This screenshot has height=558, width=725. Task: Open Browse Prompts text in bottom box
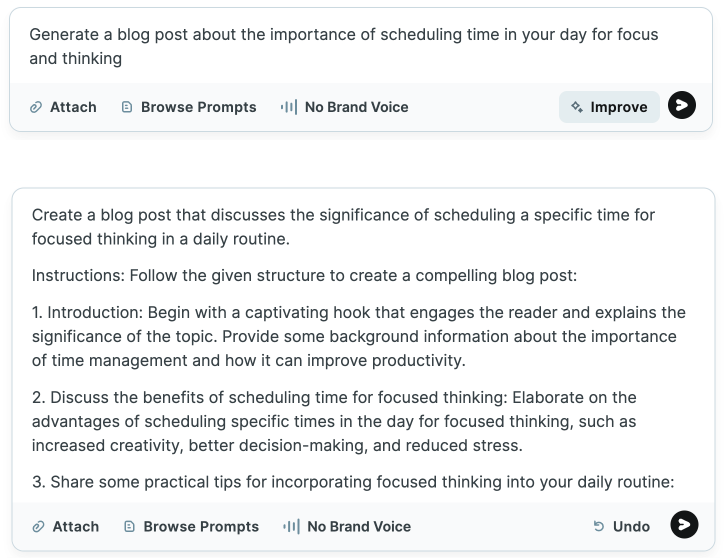coord(201,526)
